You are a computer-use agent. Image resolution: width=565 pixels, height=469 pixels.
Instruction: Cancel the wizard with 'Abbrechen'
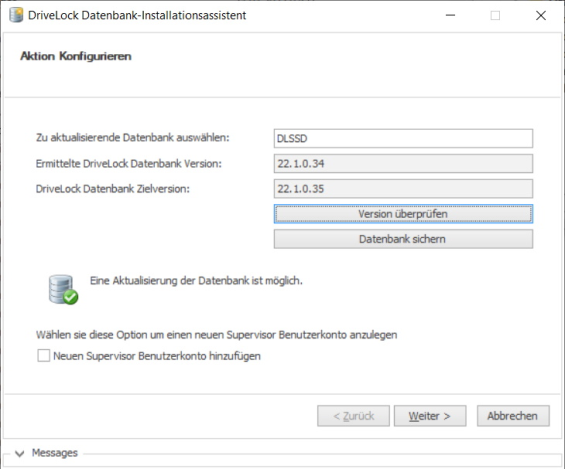tap(513, 416)
